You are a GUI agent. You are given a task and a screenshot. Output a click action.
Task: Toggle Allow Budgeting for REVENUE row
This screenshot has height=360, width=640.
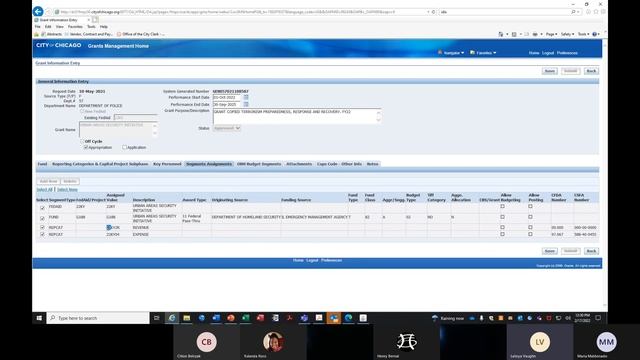tap(502, 227)
